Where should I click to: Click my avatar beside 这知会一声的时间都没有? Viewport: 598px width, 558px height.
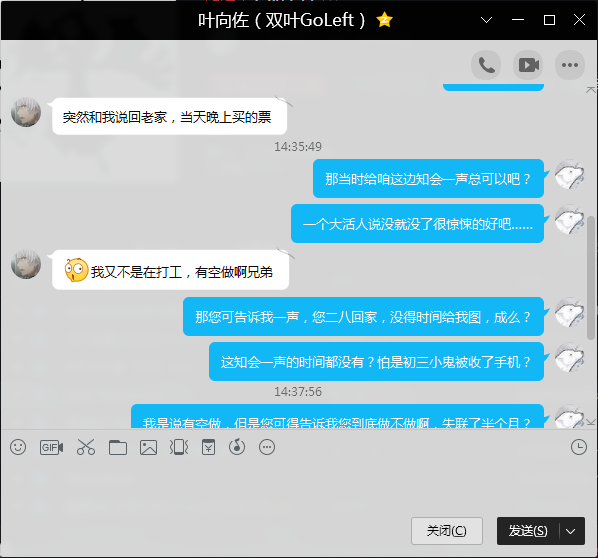click(569, 358)
